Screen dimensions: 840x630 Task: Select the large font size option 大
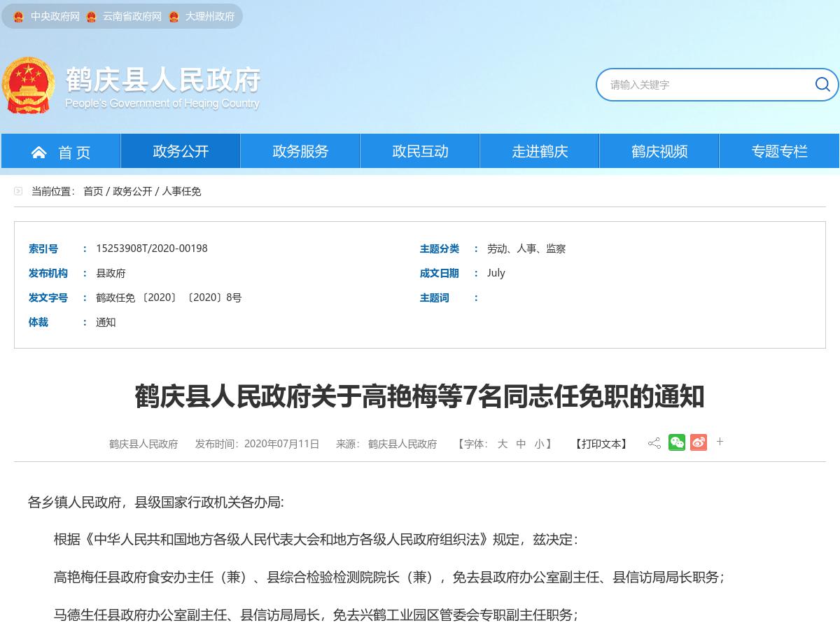coord(502,444)
